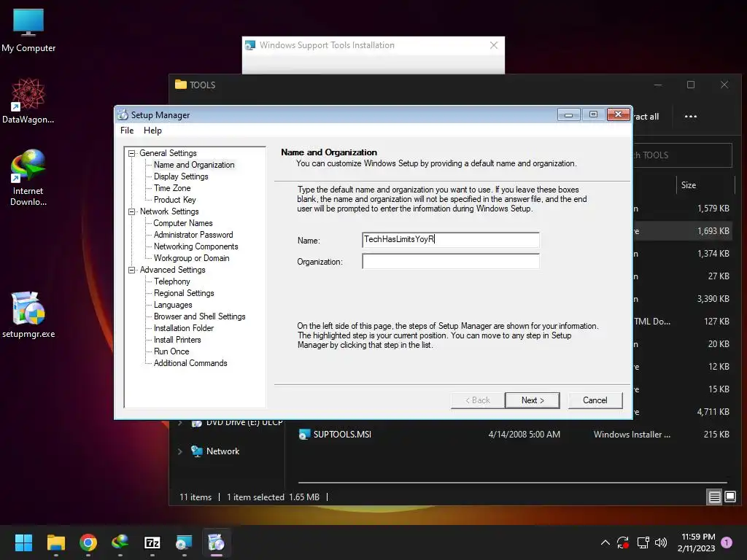Click the Setup Manager title bar icon
The image size is (747, 560).
tap(123, 114)
